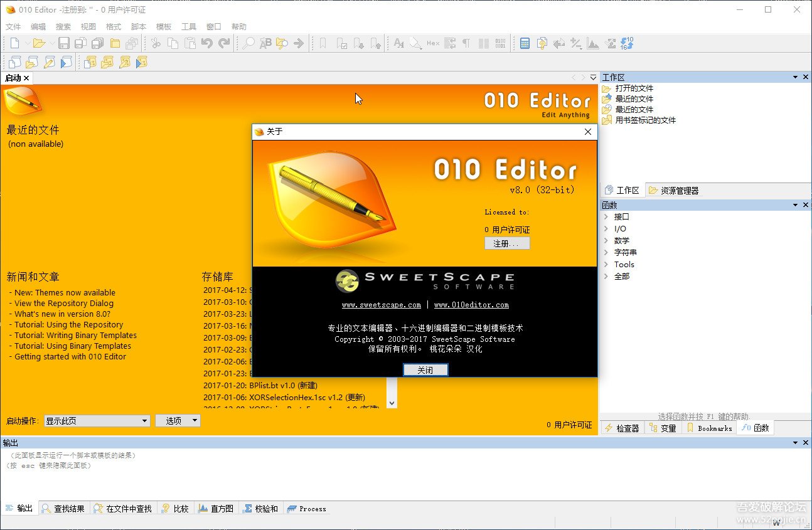
Task: Open the dropdown arrow beside New file
Action: [26, 43]
